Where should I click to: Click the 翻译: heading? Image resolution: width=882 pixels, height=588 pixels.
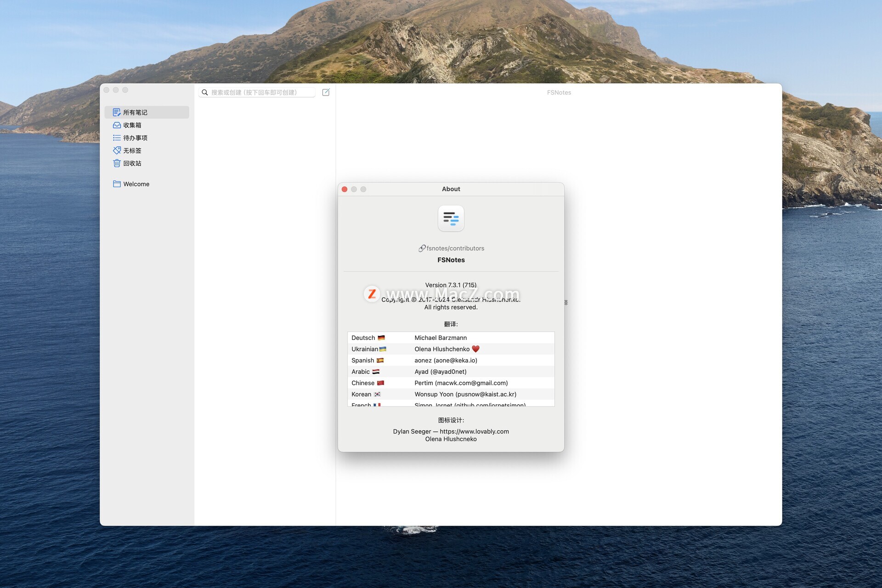(451, 324)
